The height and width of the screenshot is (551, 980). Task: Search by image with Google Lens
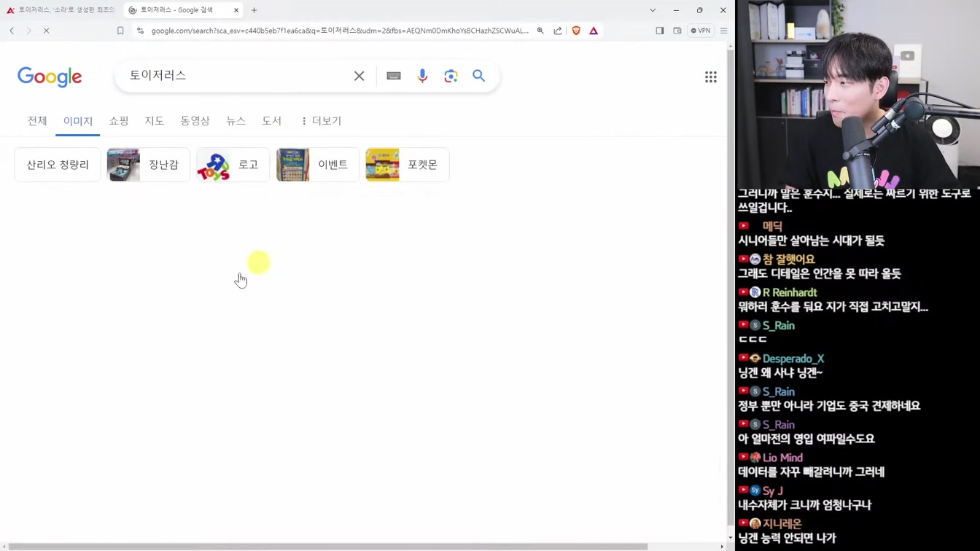(x=451, y=76)
